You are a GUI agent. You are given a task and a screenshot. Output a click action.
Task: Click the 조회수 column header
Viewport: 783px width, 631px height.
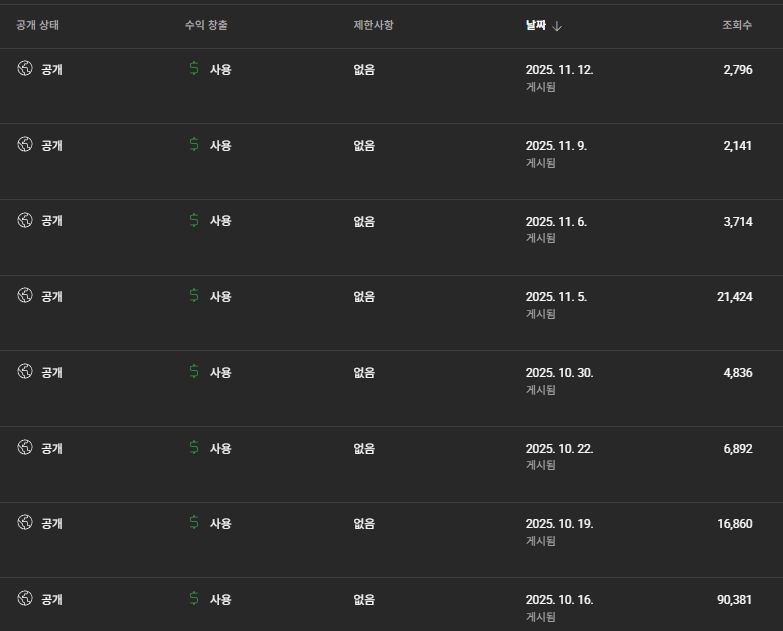click(737, 25)
